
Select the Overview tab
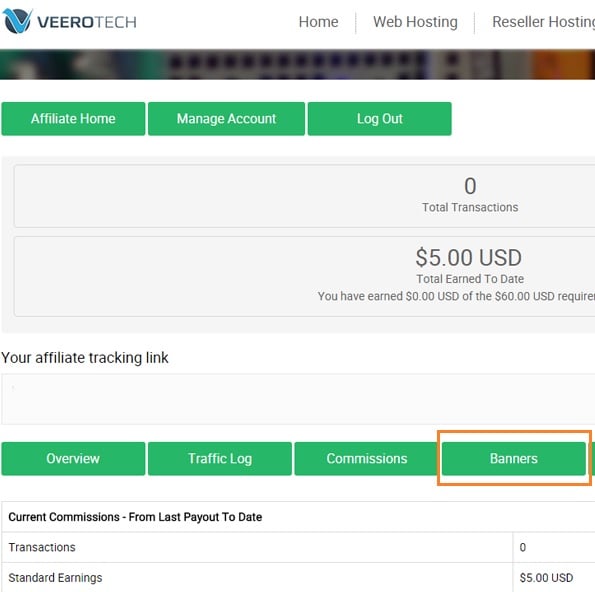(x=73, y=458)
